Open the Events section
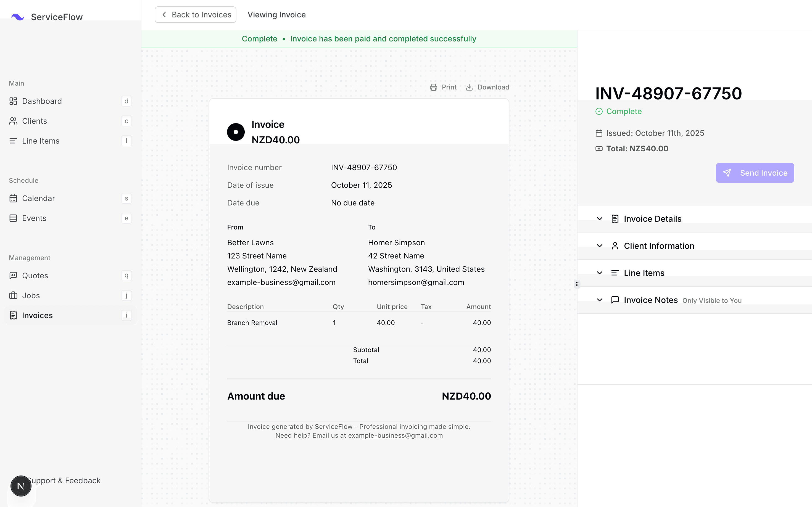 (34, 218)
